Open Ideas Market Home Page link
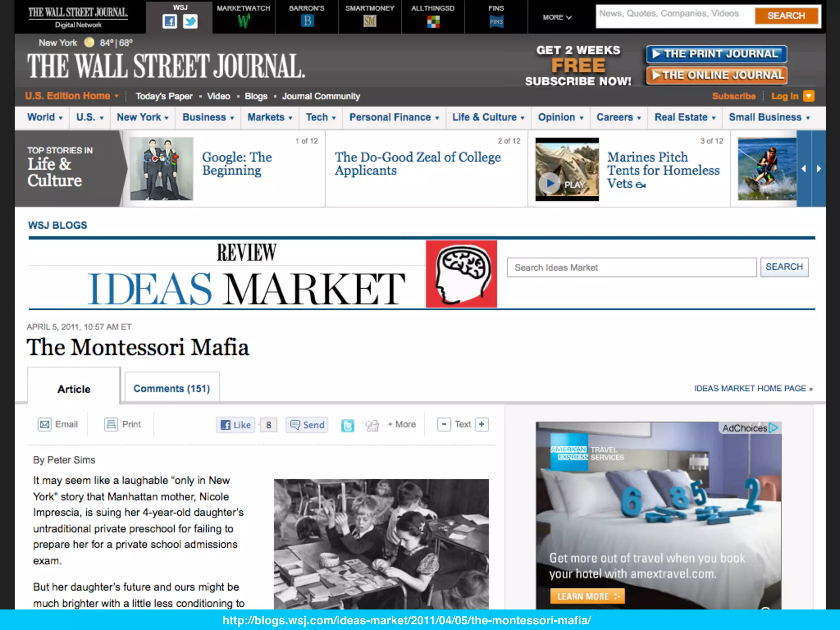The width and height of the screenshot is (840, 630). pyautogui.click(x=753, y=388)
